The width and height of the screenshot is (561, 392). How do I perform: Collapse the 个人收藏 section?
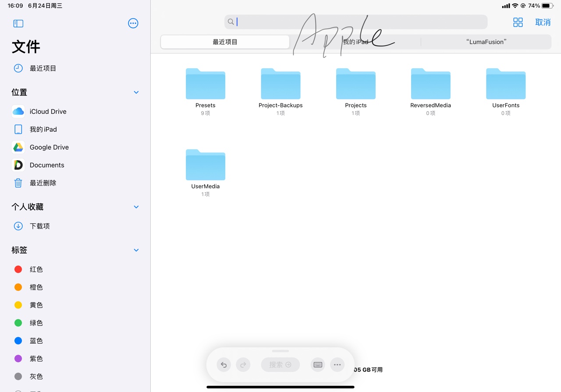click(x=136, y=207)
